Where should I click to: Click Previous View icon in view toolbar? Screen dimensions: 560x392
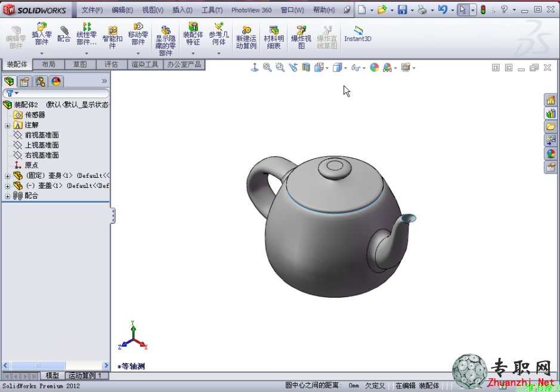(293, 67)
